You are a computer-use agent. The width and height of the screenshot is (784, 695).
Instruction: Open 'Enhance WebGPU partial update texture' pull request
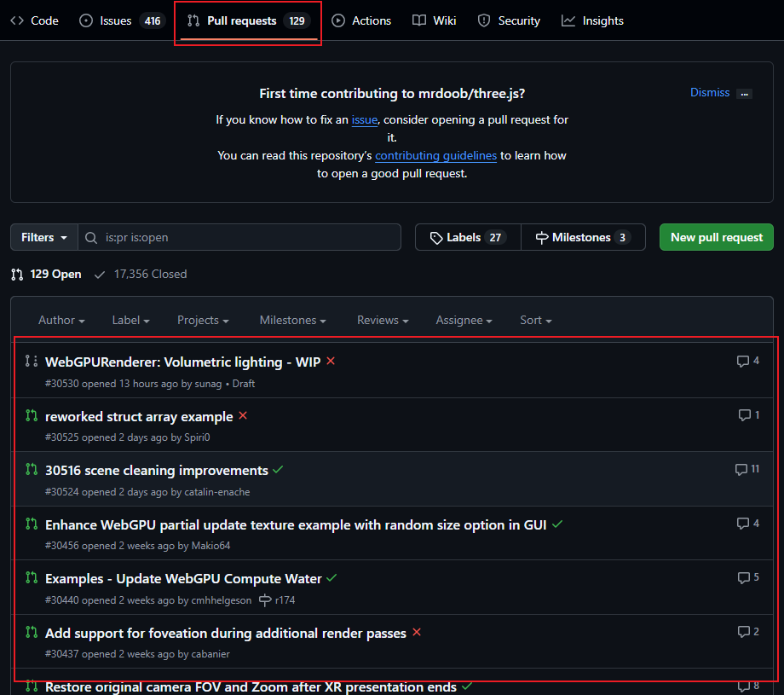tap(296, 525)
